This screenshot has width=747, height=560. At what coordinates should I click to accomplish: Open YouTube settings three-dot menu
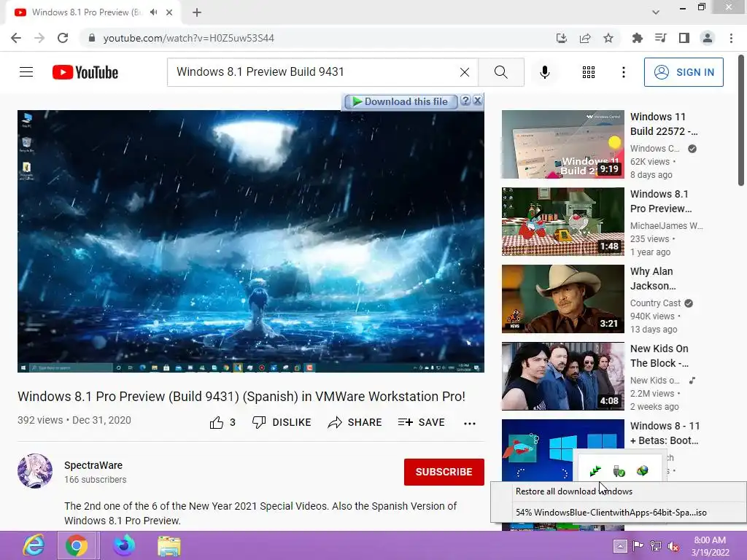pos(624,72)
